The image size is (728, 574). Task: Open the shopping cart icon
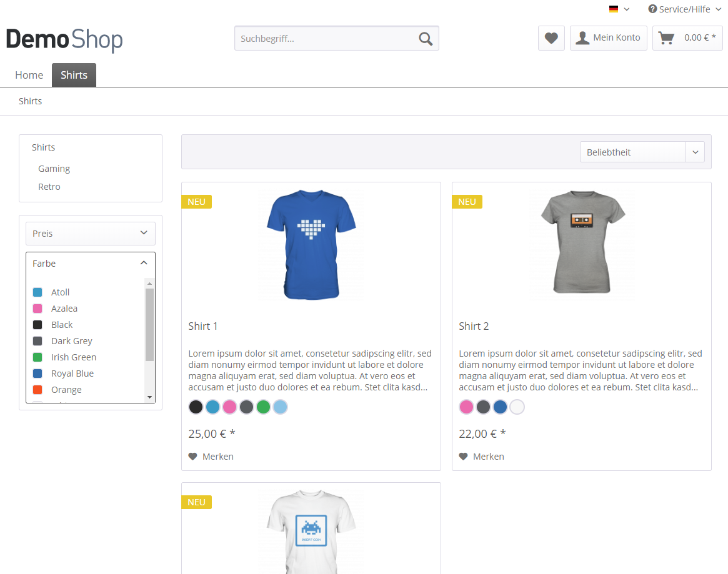(666, 38)
